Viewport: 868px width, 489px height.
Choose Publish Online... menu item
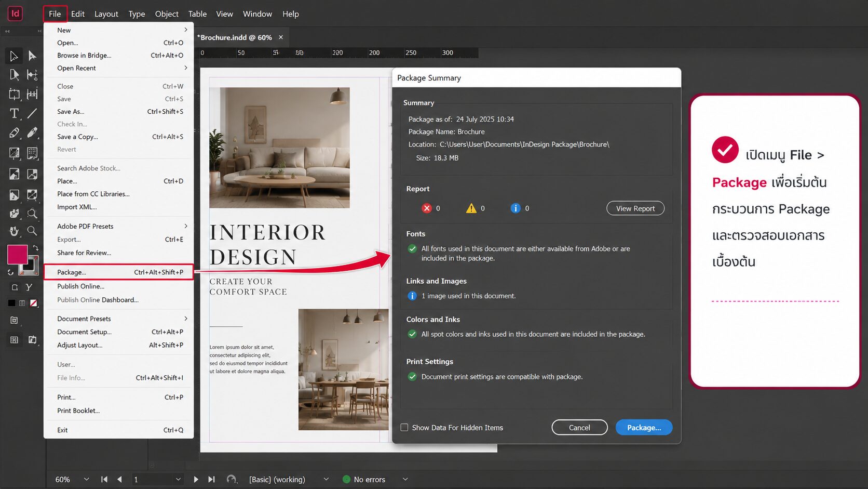pos(119,286)
